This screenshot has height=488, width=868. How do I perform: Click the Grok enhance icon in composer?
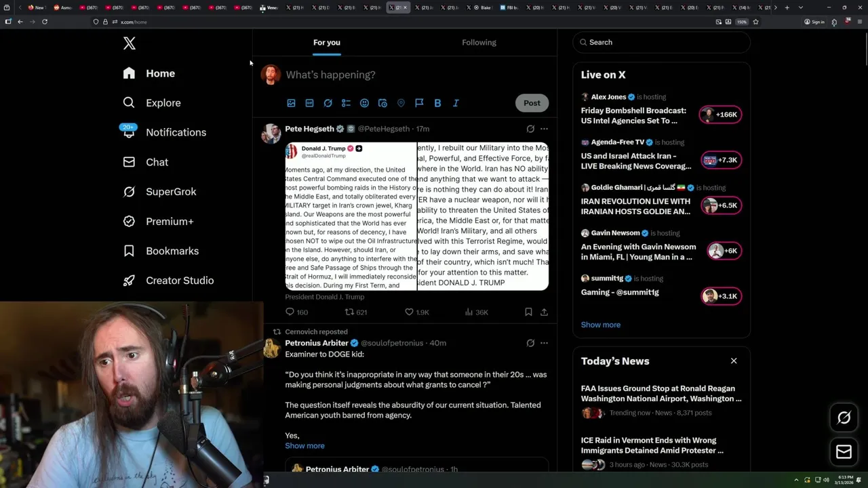pyautogui.click(x=328, y=103)
